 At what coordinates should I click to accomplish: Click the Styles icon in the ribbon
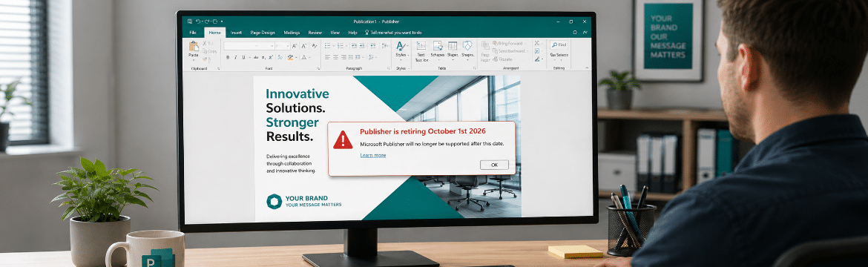(401, 46)
